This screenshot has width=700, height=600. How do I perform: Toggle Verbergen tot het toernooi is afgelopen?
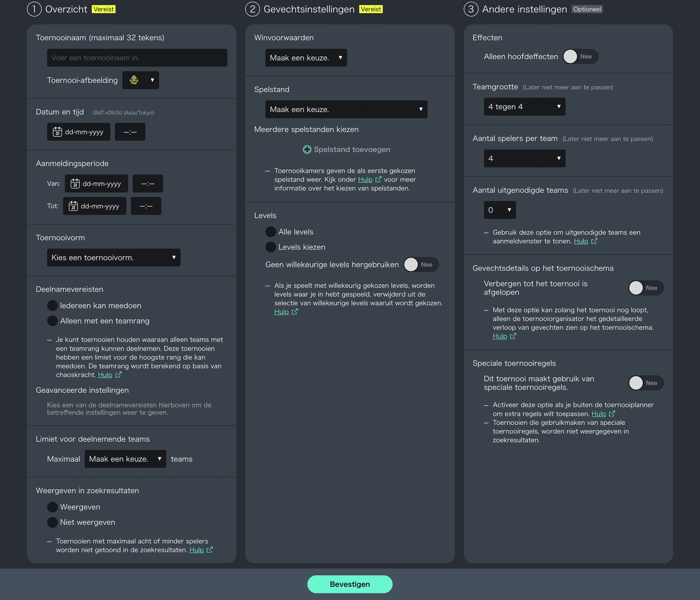[646, 288]
